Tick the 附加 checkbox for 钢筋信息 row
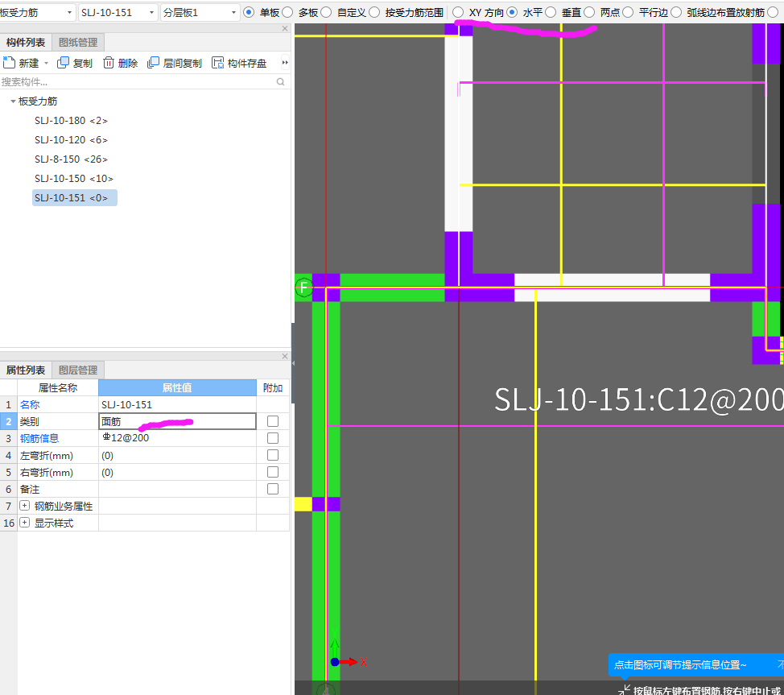 (273, 438)
